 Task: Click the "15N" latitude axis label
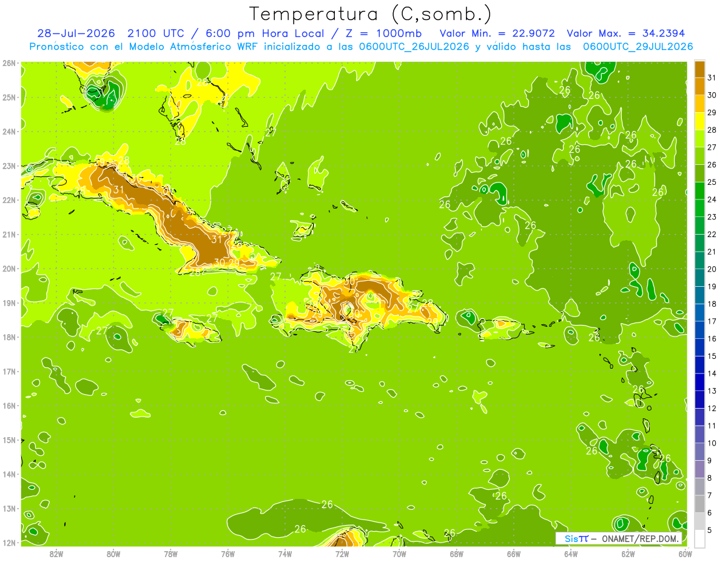pos(9,440)
